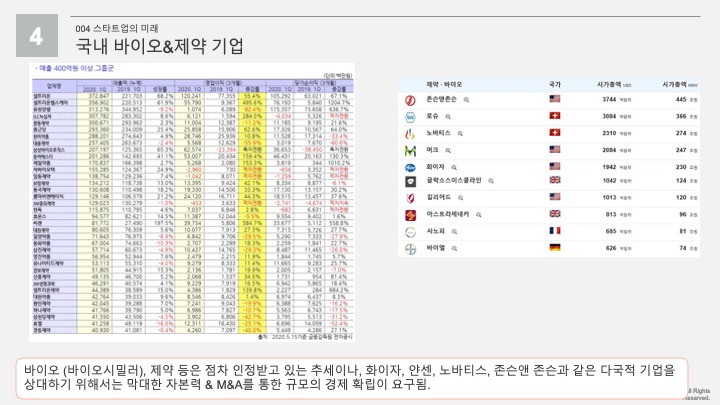Click the slide number 4 box
Screen dimensions: 720x405
point(37,35)
